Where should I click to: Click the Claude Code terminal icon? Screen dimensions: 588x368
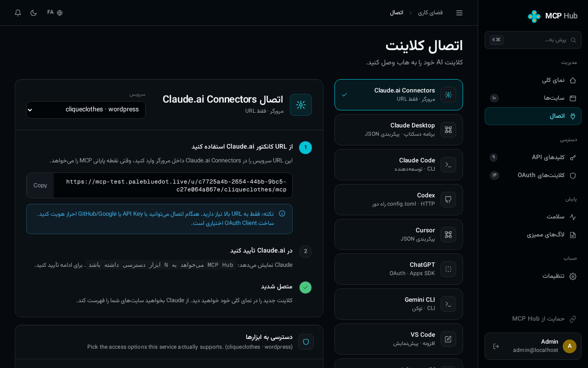click(x=448, y=165)
